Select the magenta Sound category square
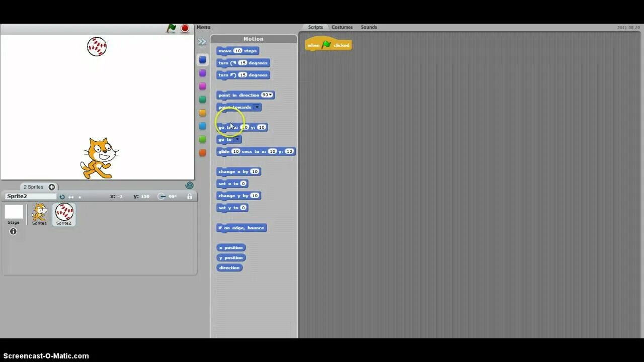 point(202,86)
